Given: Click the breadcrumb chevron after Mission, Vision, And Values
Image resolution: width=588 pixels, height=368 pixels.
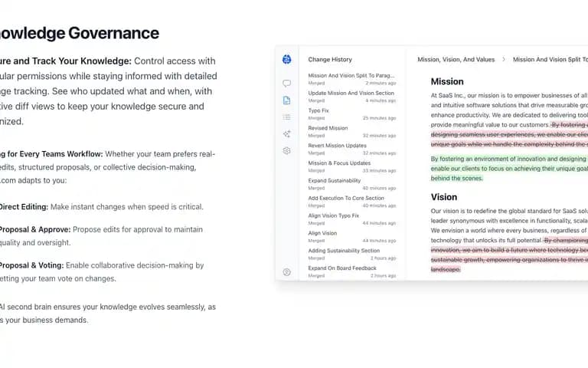Looking at the screenshot, I should tap(504, 59).
